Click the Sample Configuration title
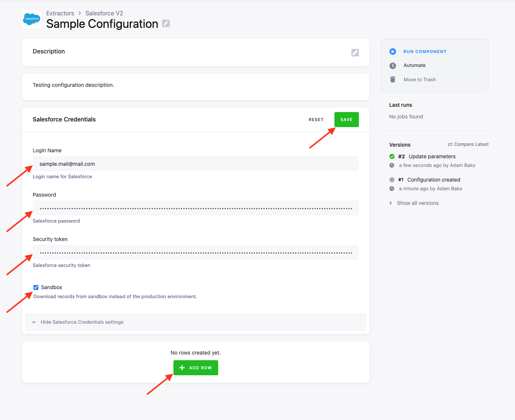515x420 pixels. point(102,24)
